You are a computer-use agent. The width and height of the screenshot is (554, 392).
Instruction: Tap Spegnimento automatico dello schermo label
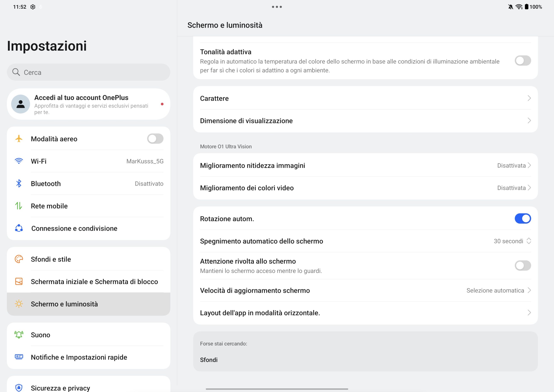[261, 241]
